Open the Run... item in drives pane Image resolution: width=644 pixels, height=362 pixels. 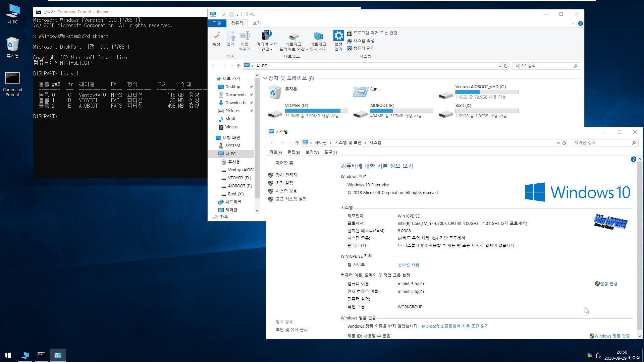click(x=367, y=92)
